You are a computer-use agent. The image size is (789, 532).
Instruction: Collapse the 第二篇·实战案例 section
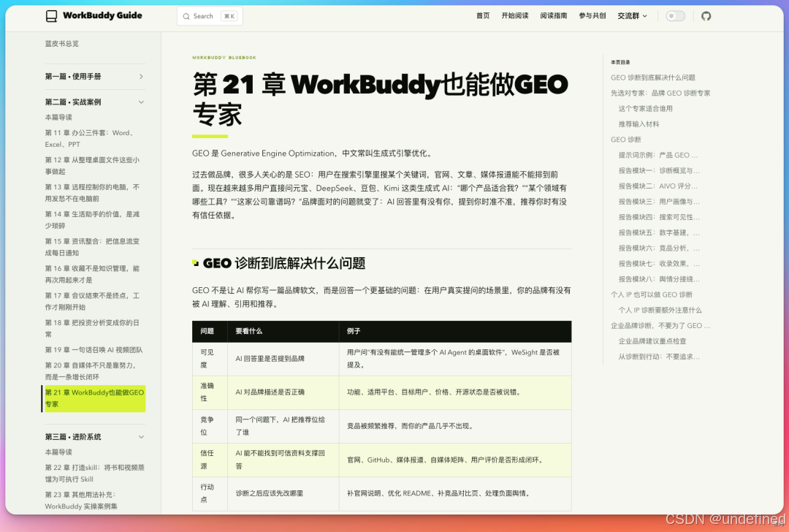[x=94, y=102]
